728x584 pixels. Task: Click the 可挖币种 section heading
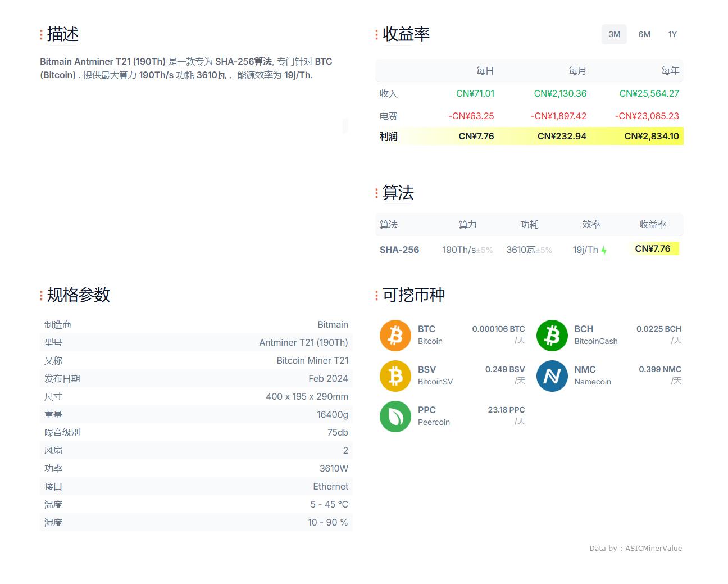click(414, 295)
